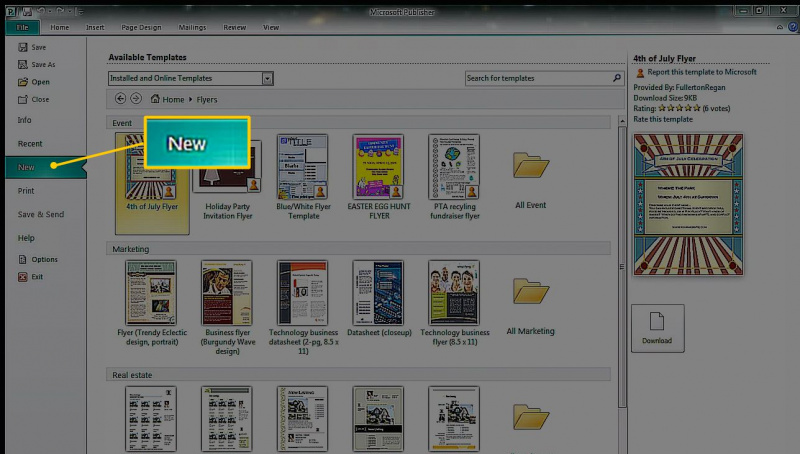Choose Save As in the File menu
The width and height of the screenshot is (800, 454).
36,64
